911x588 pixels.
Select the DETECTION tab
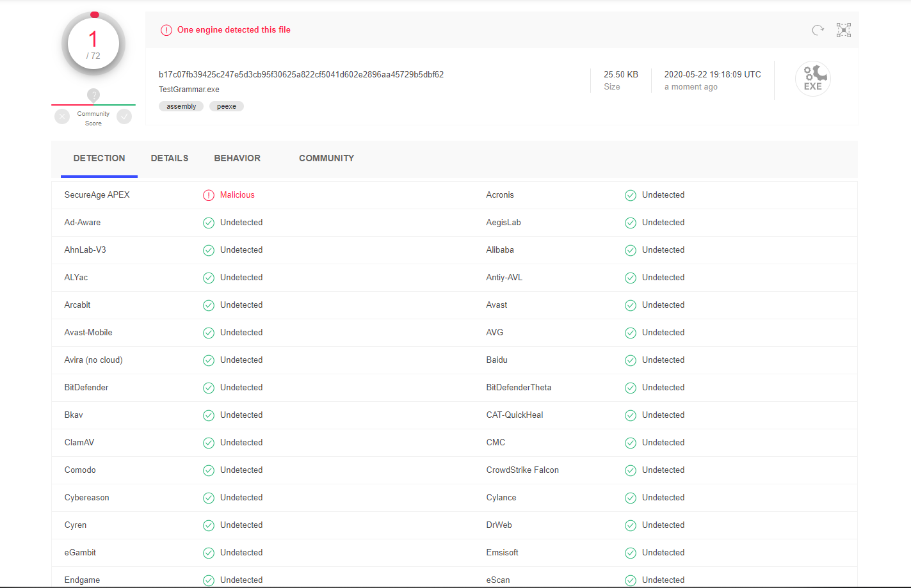[99, 158]
